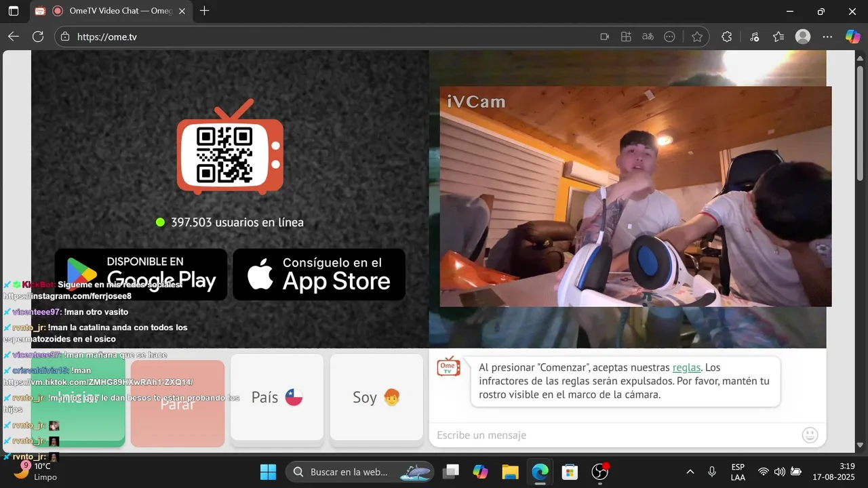Search with Buscar en la web box
The height and width of the screenshot is (488, 868).
point(360,472)
